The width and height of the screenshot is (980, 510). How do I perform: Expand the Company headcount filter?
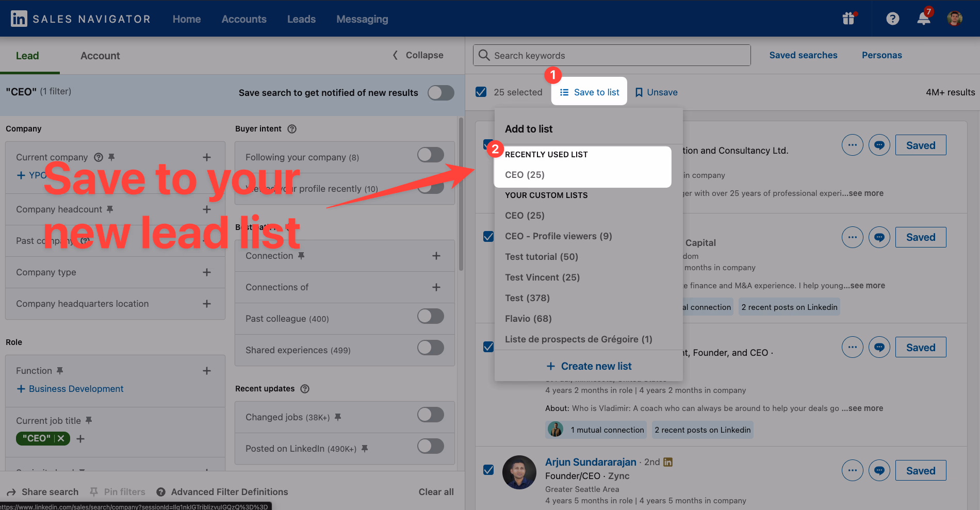[207, 209]
